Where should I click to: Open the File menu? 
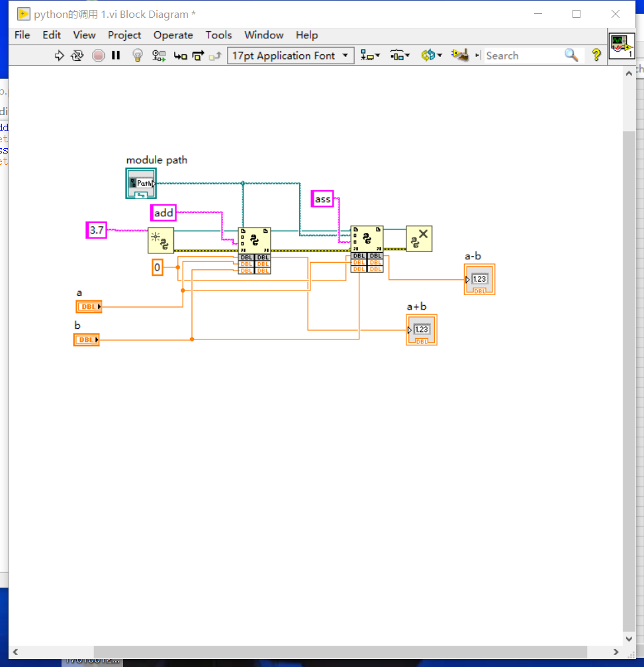22,35
